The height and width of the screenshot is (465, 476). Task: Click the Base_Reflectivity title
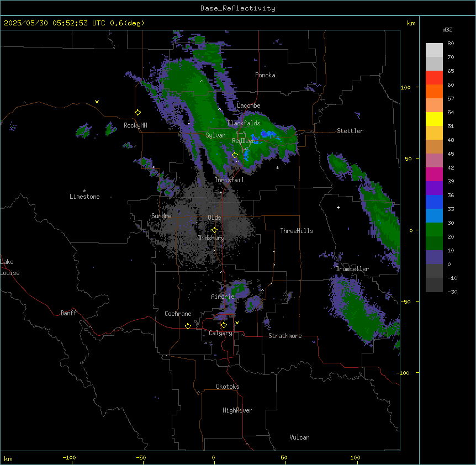[238, 8]
